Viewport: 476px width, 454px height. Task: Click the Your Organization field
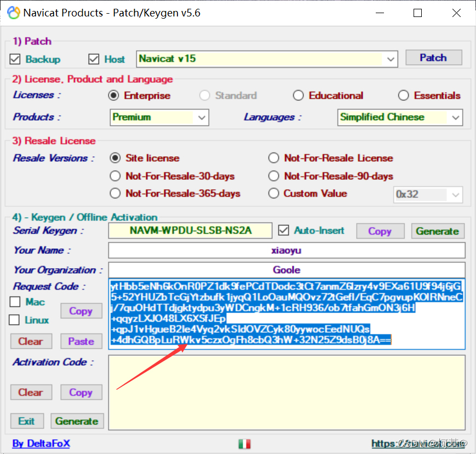click(286, 270)
